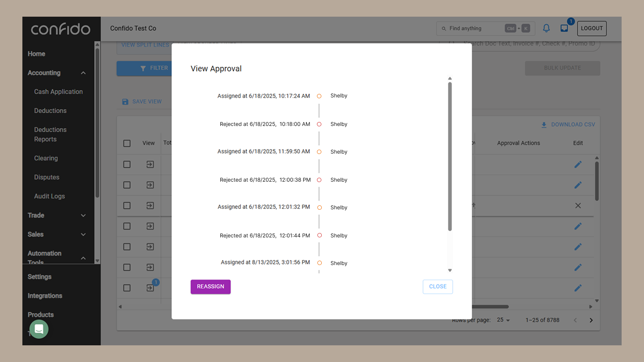Open Deductions in sidebar

tap(50, 111)
